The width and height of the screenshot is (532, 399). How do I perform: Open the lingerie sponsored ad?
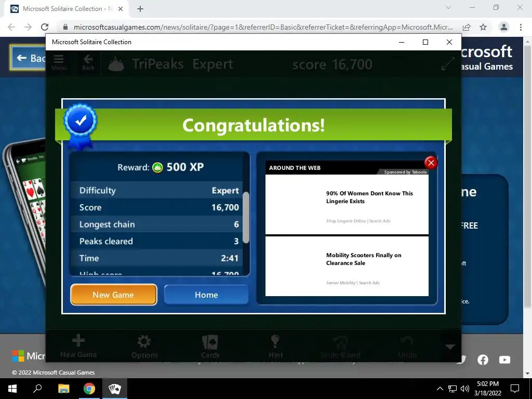pyautogui.click(x=347, y=204)
